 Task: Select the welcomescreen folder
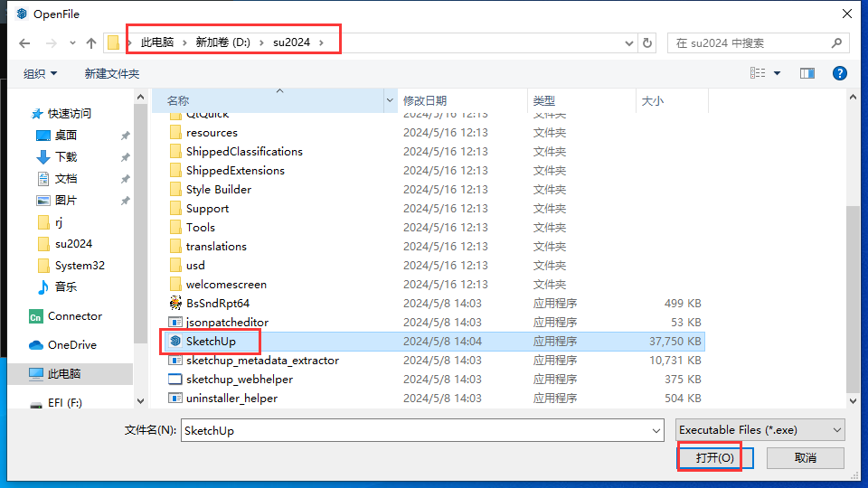(x=226, y=285)
